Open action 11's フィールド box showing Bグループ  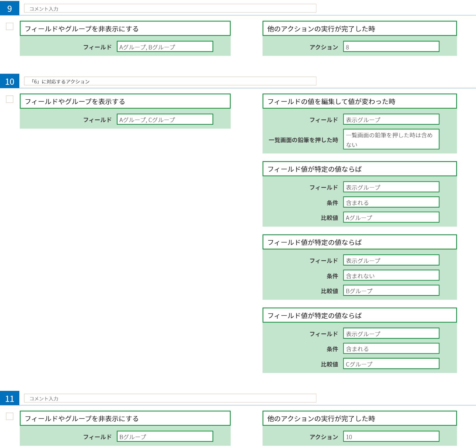[165, 436]
